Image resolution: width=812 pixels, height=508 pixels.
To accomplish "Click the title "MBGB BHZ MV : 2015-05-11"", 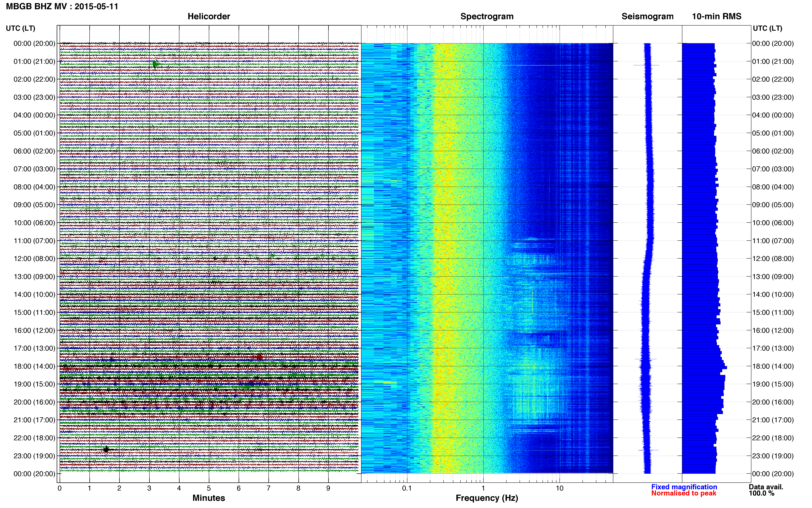I will [62, 6].
